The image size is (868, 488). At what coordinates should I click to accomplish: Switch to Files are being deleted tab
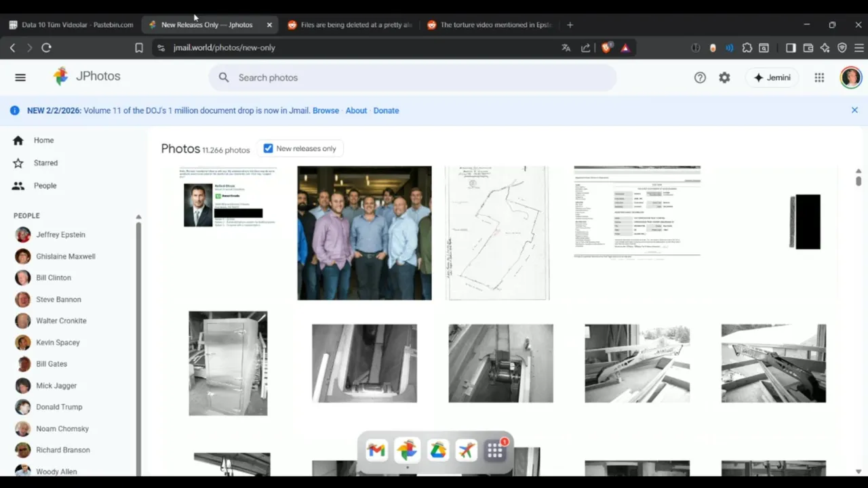click(x=350, y=24)
